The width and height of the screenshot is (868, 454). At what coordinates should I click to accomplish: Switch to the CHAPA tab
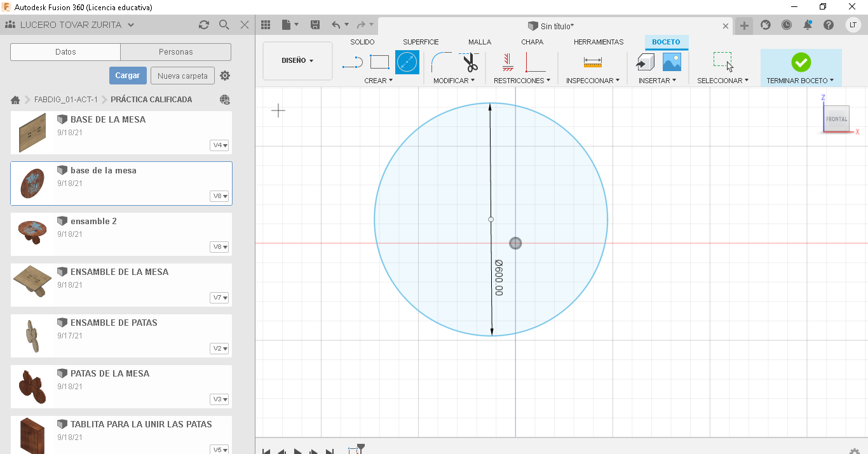pyautogui.click(x=532, y=42)
